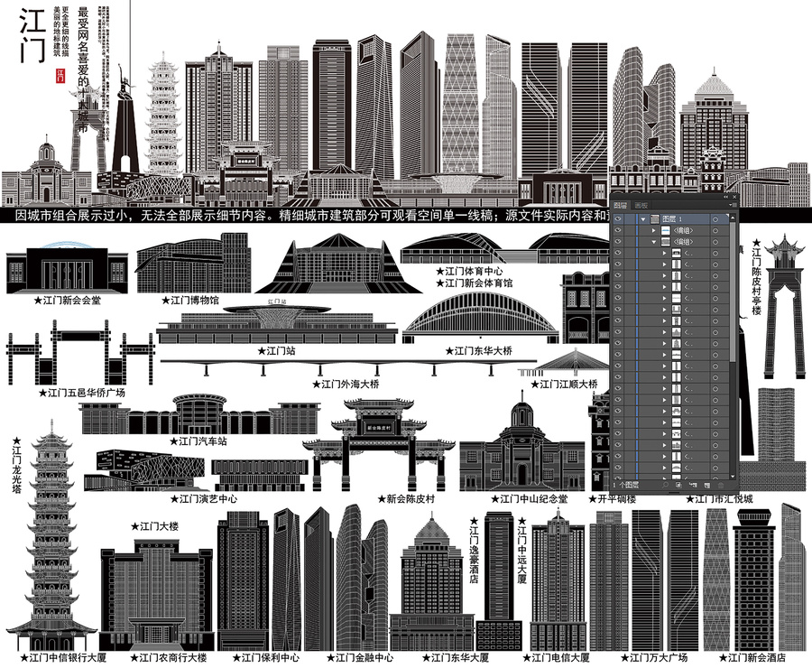Click Create New Sublayer icon
This screenshot has width=812, height=668.
(x=693, y=485)
